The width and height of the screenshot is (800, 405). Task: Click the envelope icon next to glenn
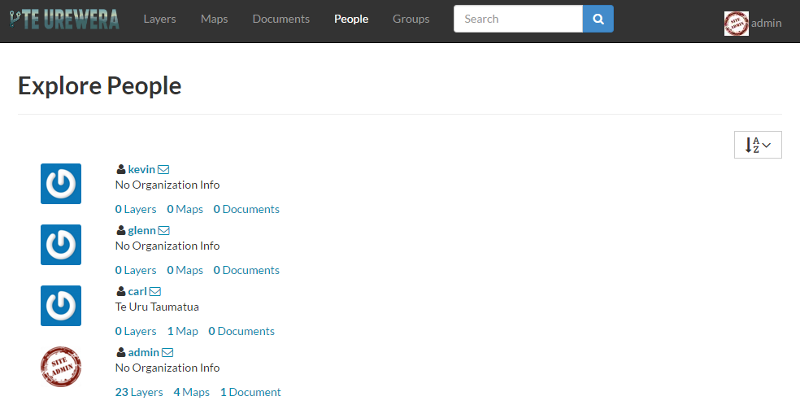164,231
